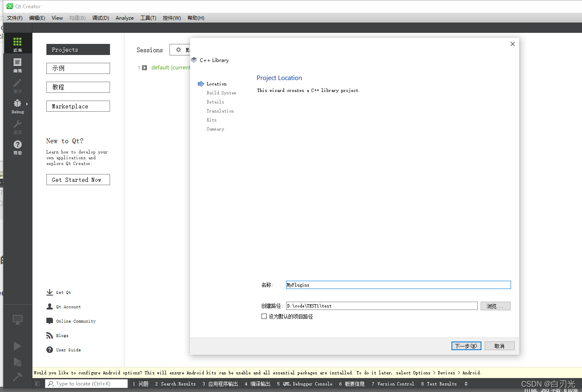Viewport: 582px width, 392px height.
Task: Click the 创建路径 path input field
Action: coord(382,306)
